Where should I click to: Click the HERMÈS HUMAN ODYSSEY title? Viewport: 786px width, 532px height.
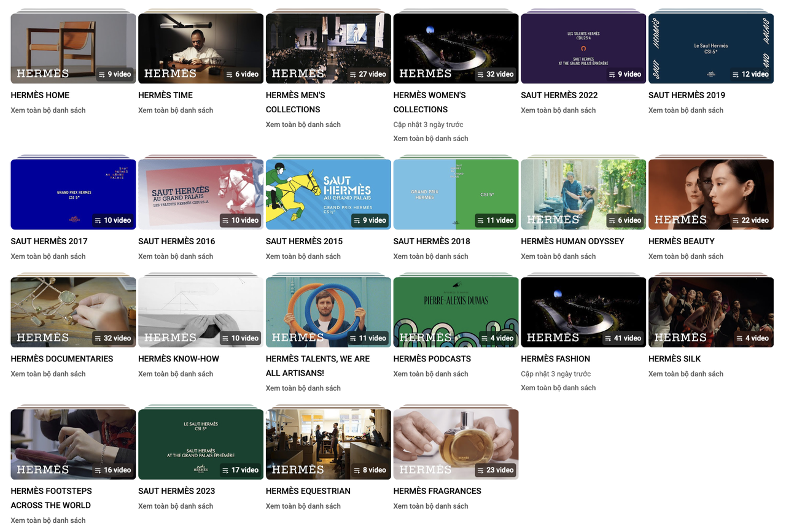pos(572,241)
